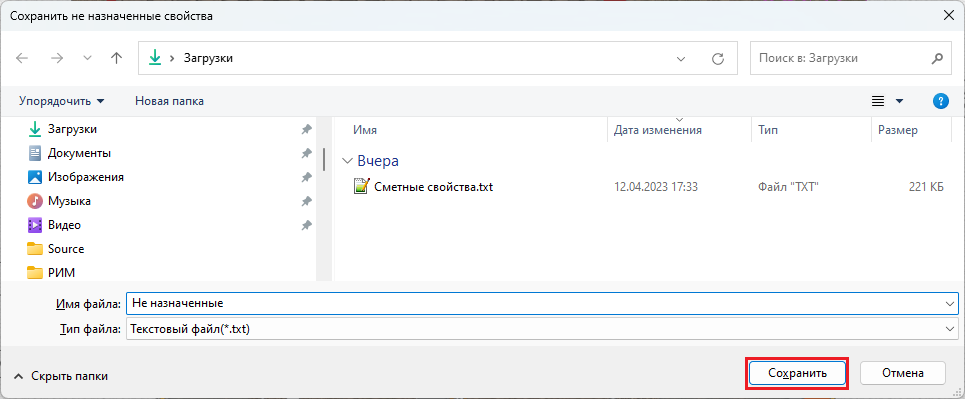Open the Тип файла combo box
This screenshot has width=965, height=399.
point(542,329)
